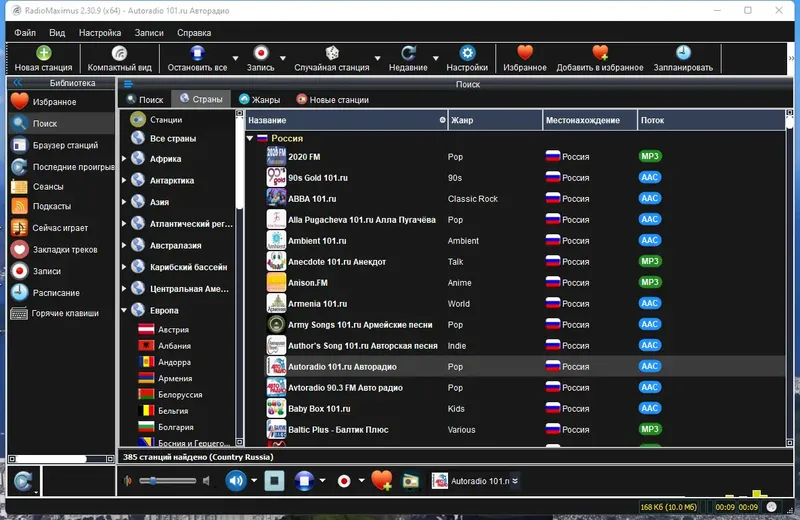
Task: Expand the Африка tree node
Action: pos(124,159)
